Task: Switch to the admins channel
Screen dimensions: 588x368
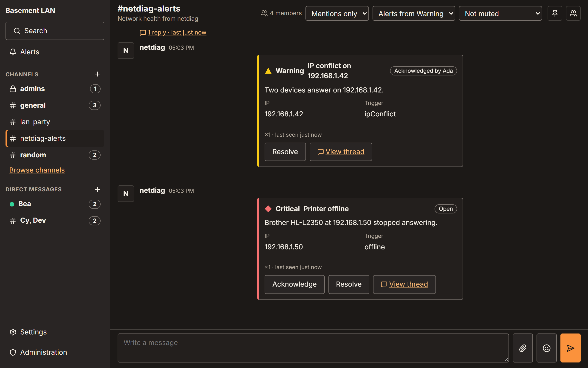Action: click(x=55, y=89)
